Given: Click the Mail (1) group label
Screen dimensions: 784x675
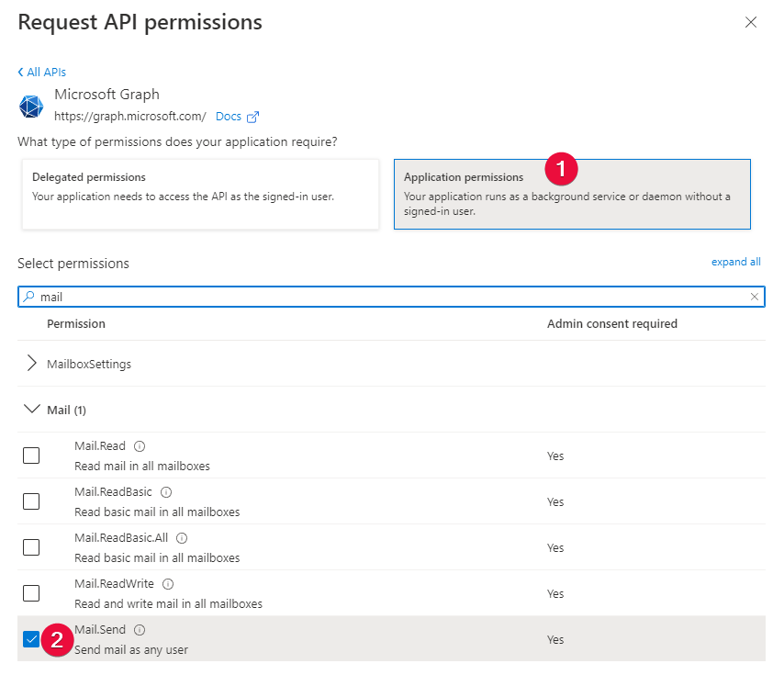Looking at the screenshot, I should 66,410.
